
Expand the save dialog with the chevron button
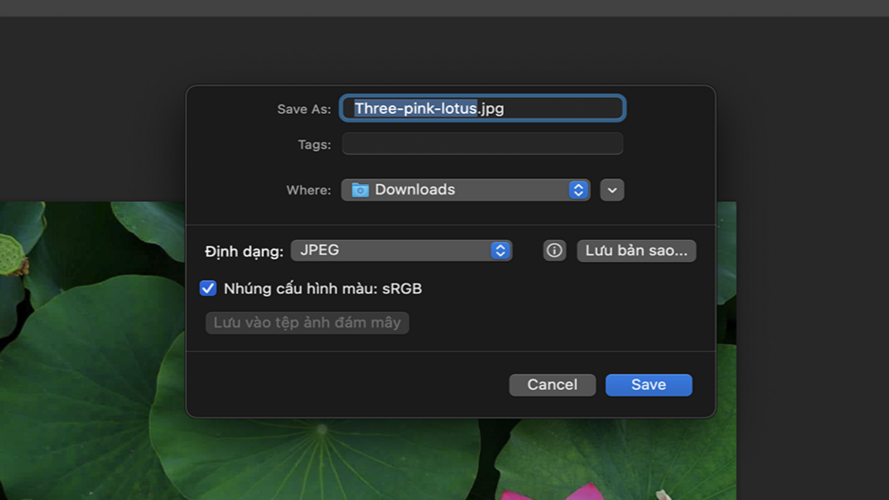coord(612,190)
